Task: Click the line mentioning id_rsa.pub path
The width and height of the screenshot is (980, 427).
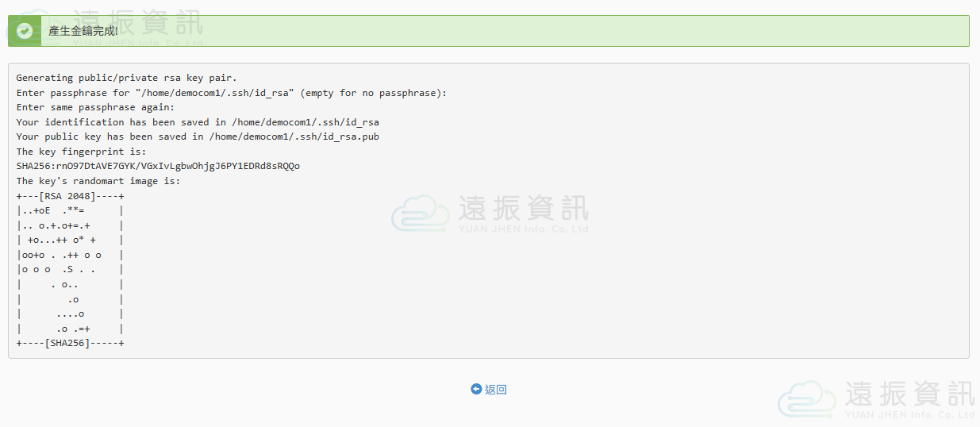Action: tap(198, 137)
